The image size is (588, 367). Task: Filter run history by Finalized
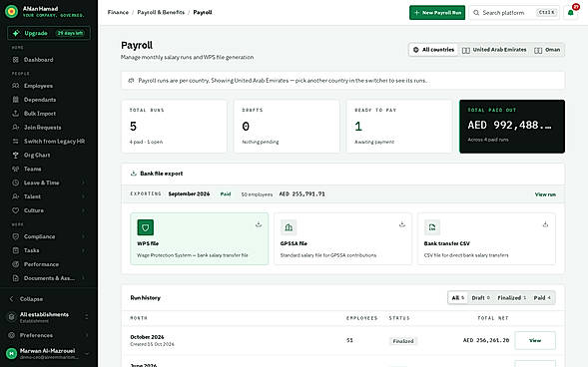coord(512,298)
